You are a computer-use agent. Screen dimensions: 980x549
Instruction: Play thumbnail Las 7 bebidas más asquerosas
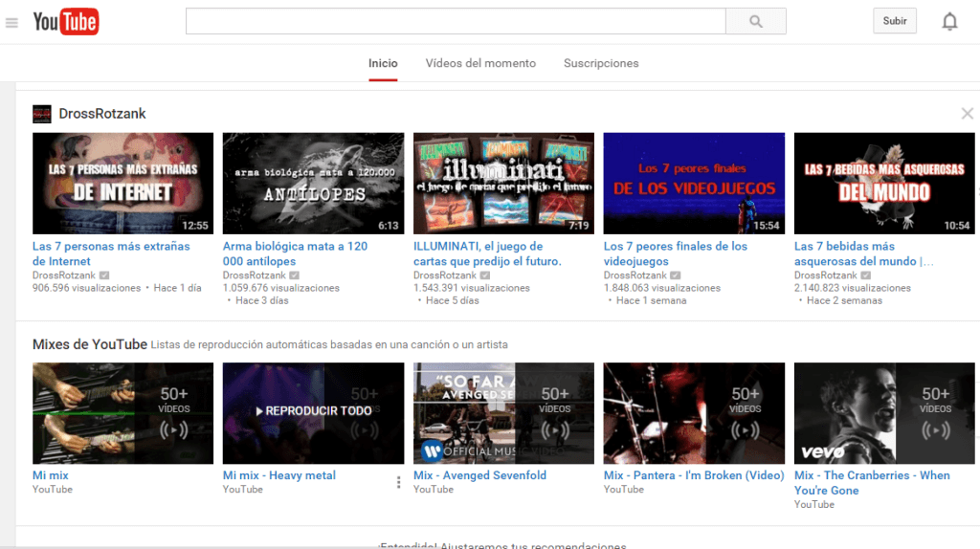tap(883, 183)
